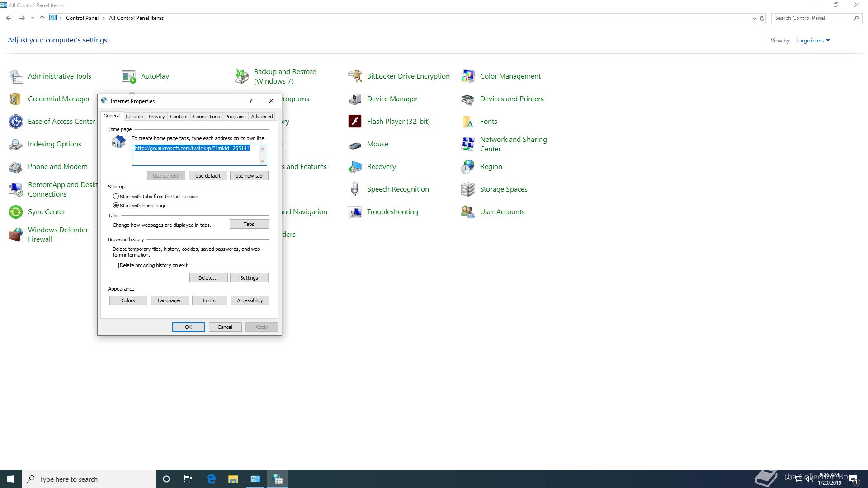Open the Troubleshooting icon

tap(355, 212)
